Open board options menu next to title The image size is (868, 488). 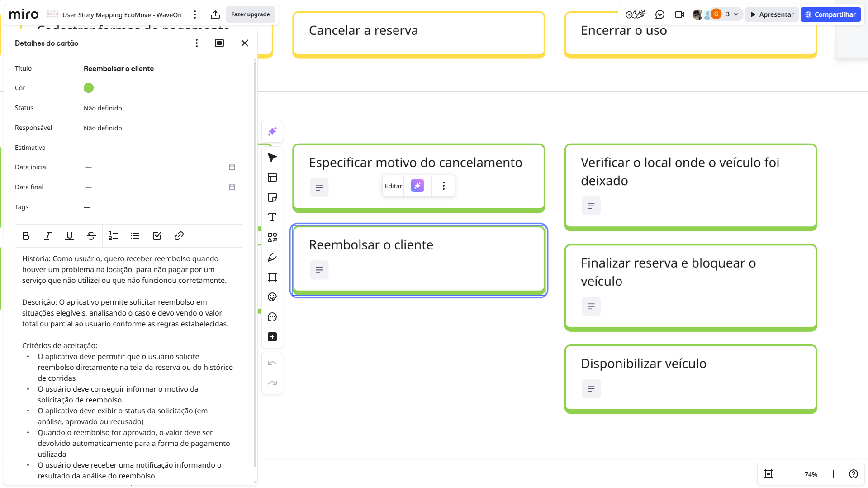195,14
